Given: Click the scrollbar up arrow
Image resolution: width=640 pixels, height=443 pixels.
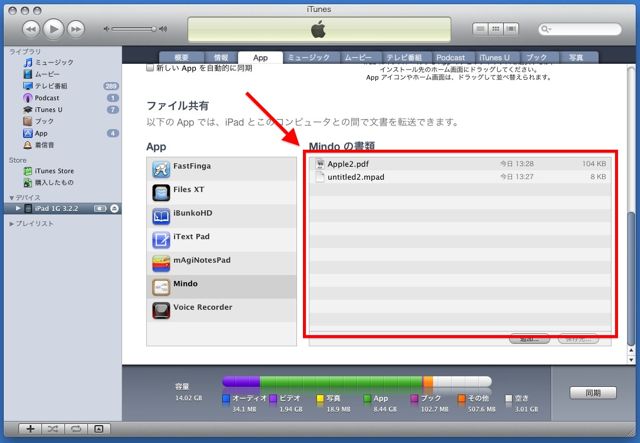Looking at the screenshot, I should point(631,350).
